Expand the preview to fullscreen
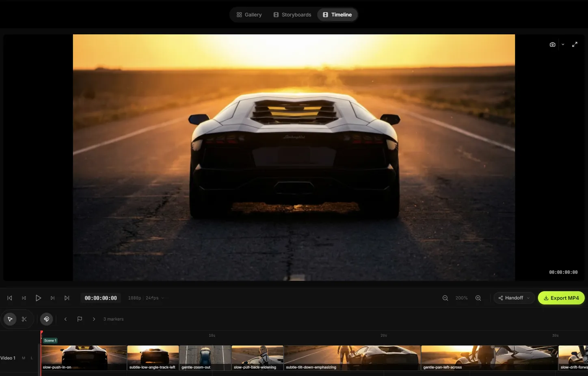The height and width of the screenshot is (376, 588). (575, 44)
